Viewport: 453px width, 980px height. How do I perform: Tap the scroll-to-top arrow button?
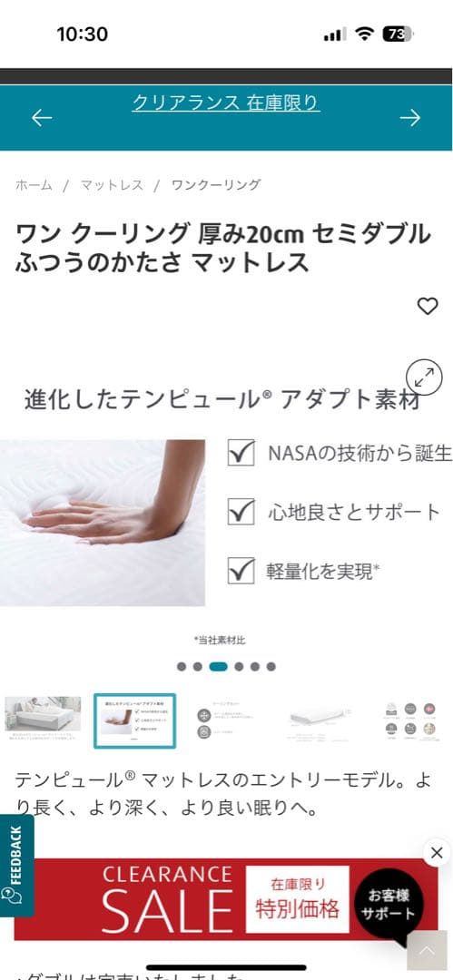pyautogui.click(x=428, y=951)
